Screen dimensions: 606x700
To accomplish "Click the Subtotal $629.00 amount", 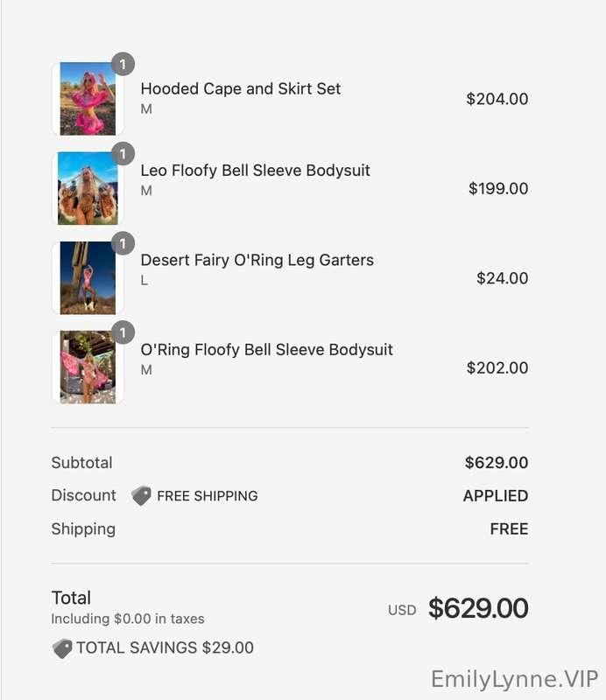I will (497, 463).
